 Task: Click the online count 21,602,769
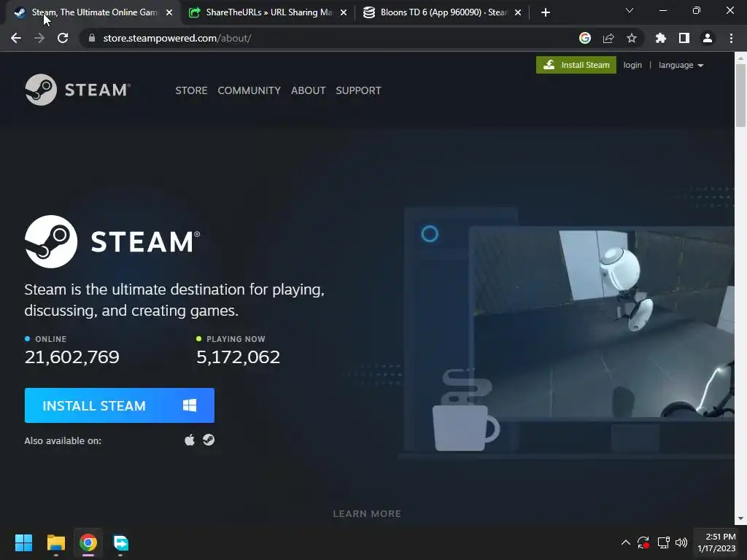[x=72, y=357]
